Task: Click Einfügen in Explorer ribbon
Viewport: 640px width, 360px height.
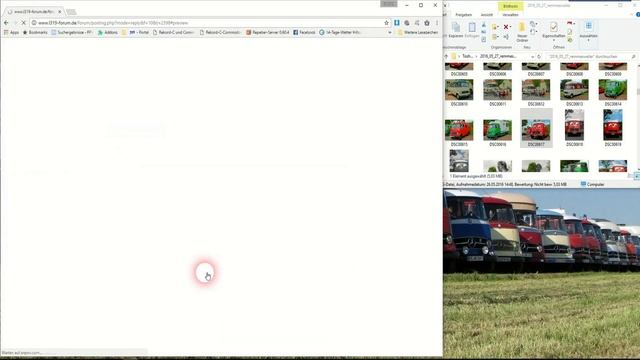Action: click(x=472, y=30)
